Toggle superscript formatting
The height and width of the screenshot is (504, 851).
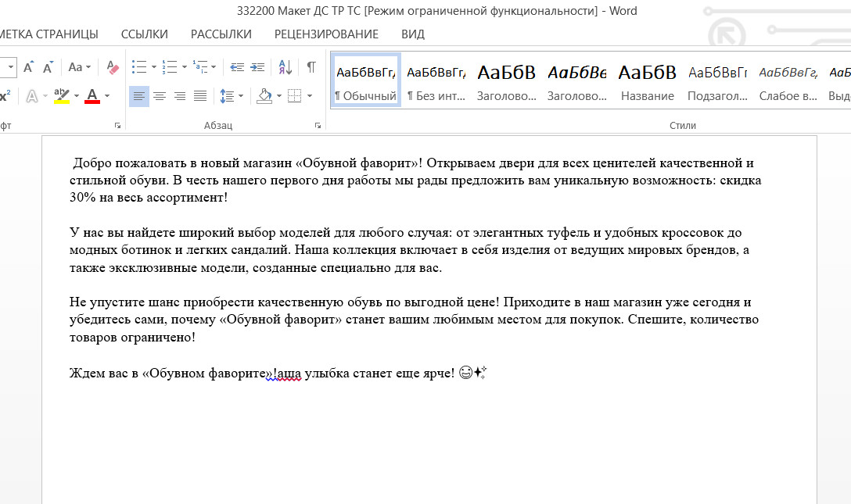[5, 96]
